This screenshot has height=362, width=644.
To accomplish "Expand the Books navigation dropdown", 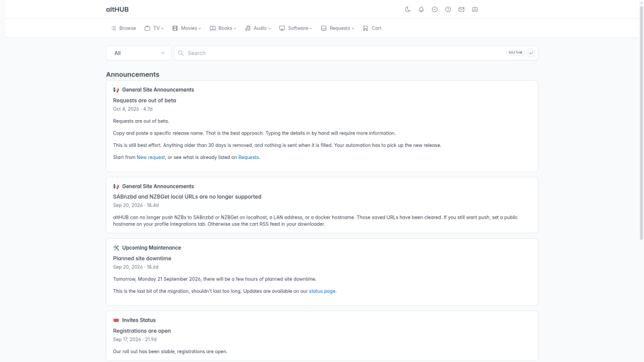I will coord(223,28).
